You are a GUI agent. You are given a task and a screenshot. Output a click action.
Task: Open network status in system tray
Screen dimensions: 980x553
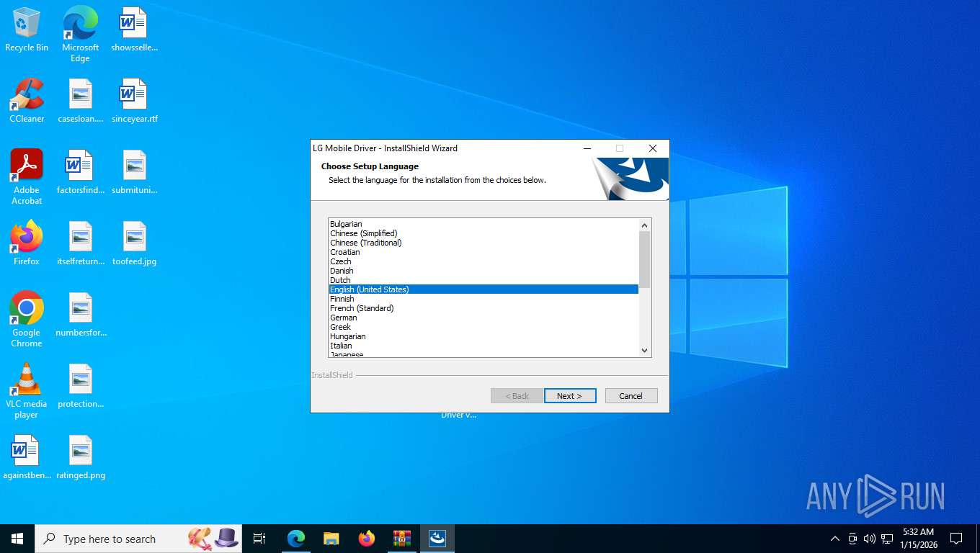coord(887,539)
